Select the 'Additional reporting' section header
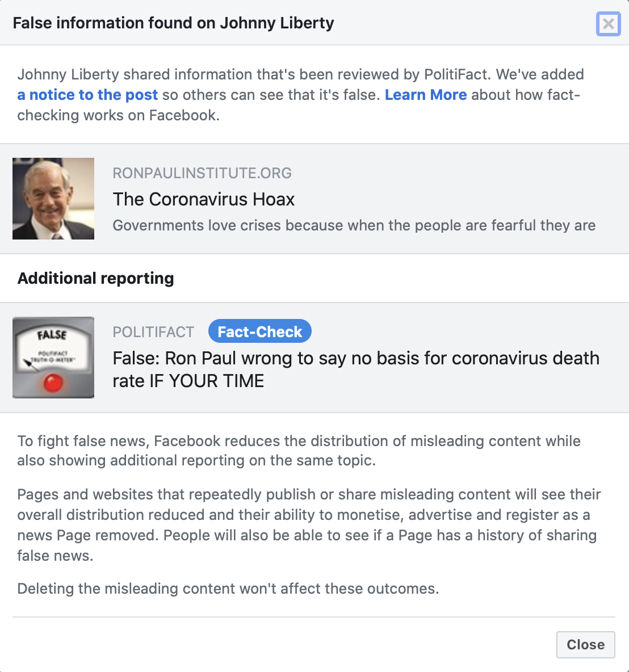This screenshot has height=672, width=629. pyautogui.click(x=95, y=278)
